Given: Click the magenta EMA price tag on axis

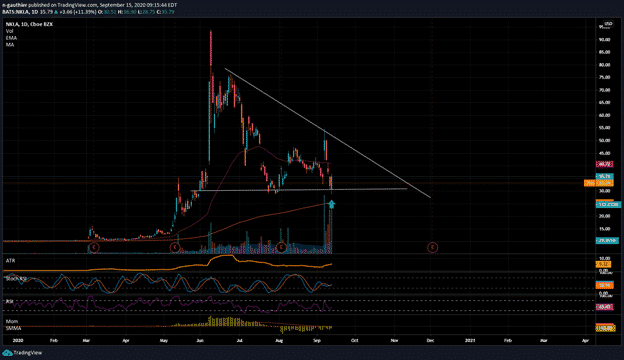Looking at the screenshot, I should [x=604, y=164].
